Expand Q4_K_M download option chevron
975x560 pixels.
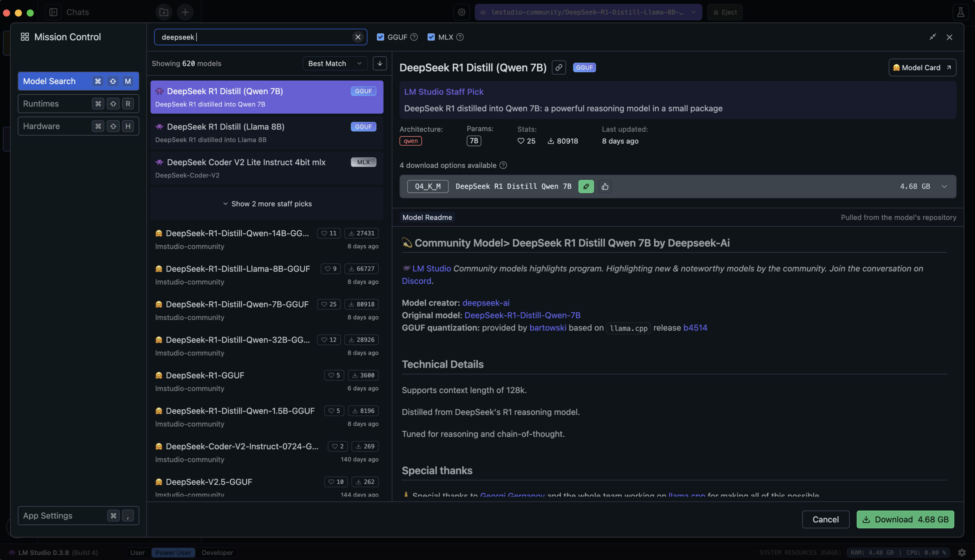944,186
